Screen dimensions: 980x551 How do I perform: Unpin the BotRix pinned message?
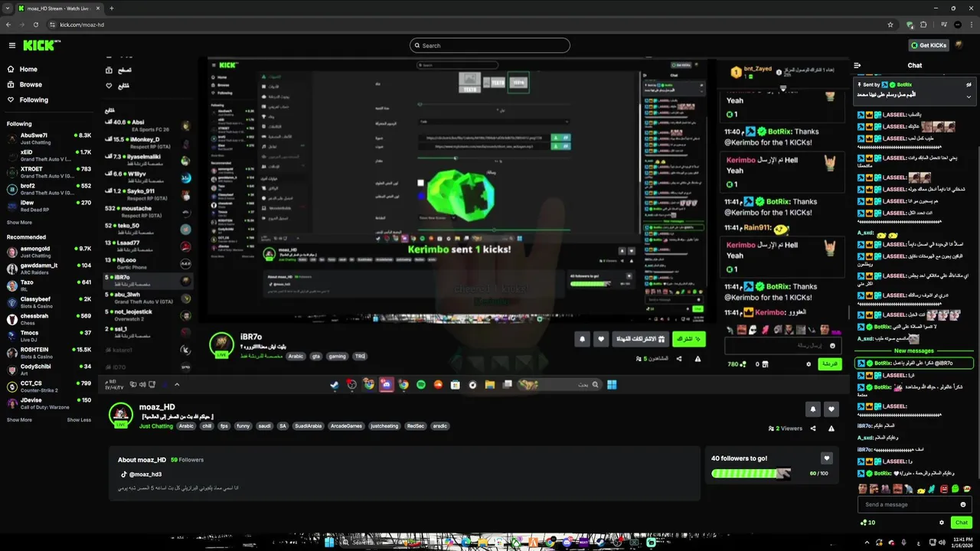pos(969,85)
